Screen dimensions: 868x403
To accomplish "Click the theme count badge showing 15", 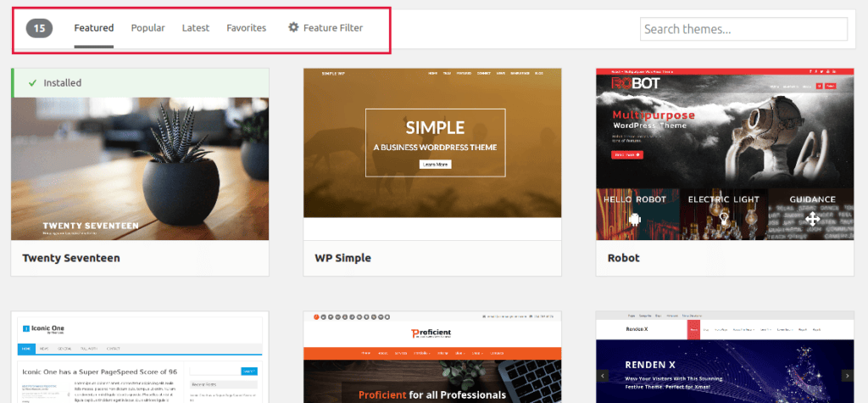I will click(39, 28).
